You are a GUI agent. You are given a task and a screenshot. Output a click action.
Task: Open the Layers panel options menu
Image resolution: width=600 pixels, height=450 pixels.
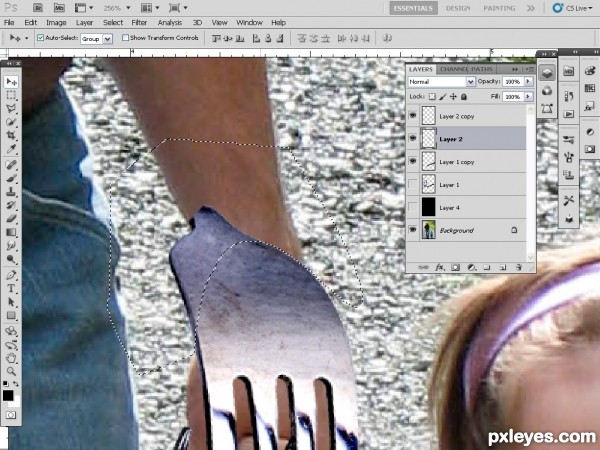[530, 69]
